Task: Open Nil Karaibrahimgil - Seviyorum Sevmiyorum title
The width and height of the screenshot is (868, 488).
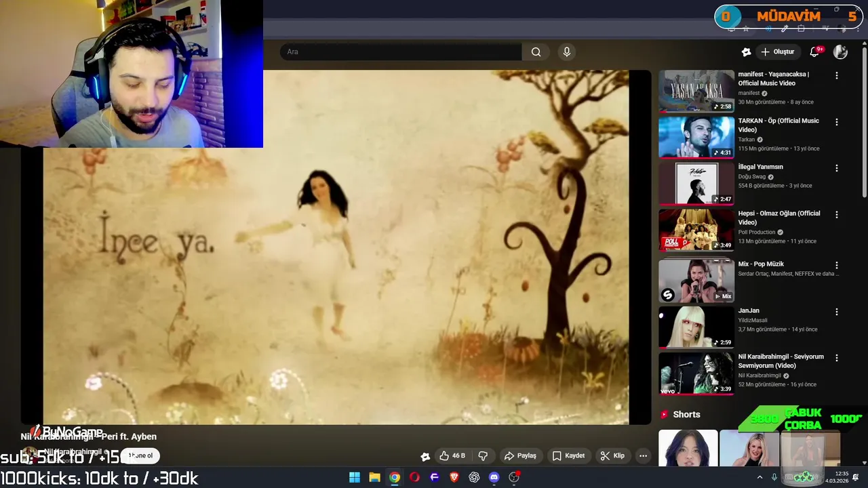Action: (781, 361)
